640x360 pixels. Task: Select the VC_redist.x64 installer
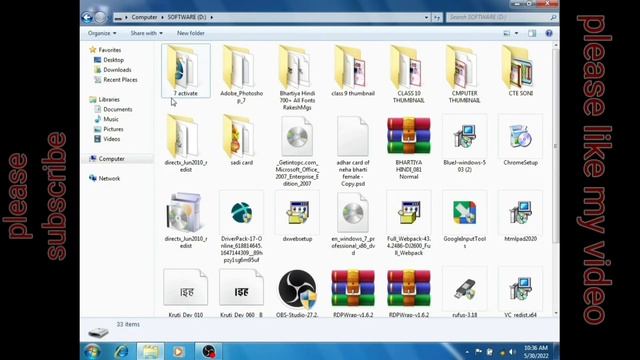[520, 293]
